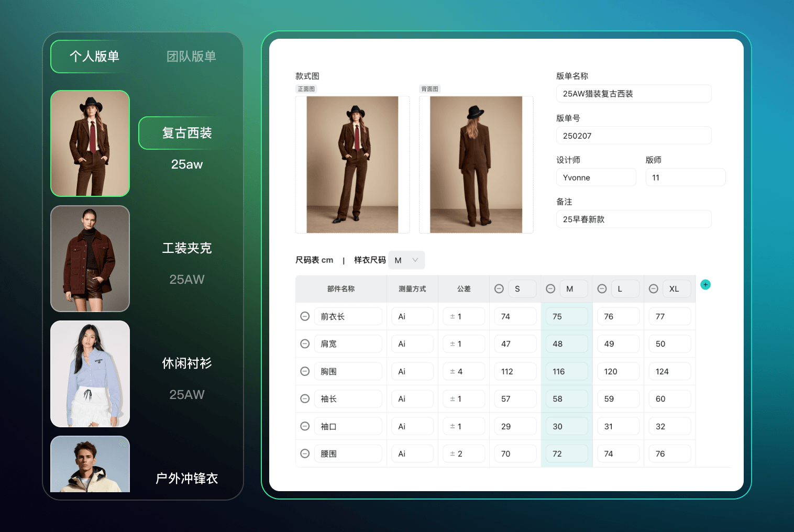Image resolution: width=794 pixels, height=532 pixels.
Task: Edit 前衣长 S value 74
Action: [x=515, y=316]
